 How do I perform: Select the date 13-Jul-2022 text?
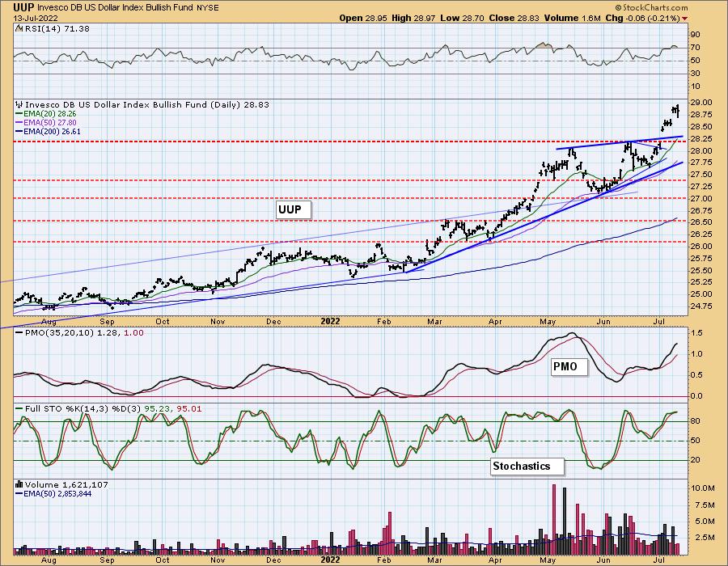coord(36,19)
